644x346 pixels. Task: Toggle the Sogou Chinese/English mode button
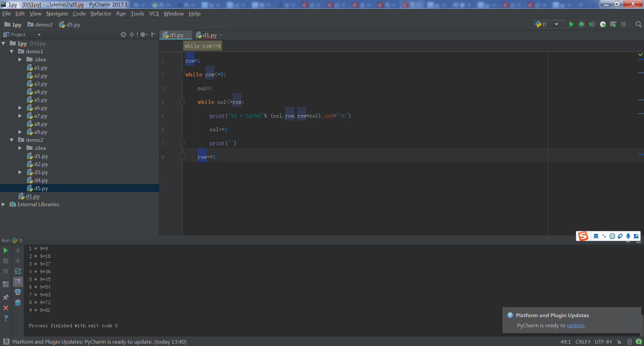point(596,236)
